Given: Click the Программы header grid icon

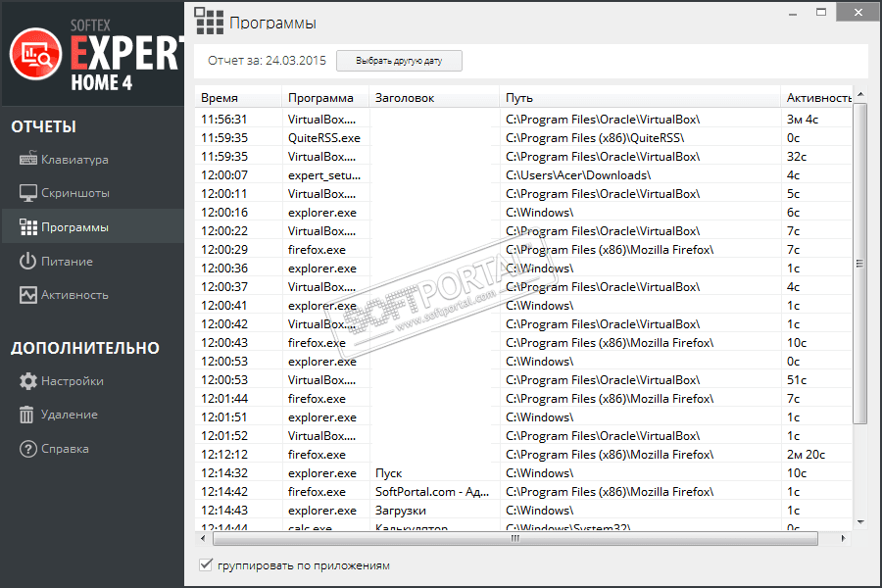Looking at the screenshot, I should [x=209, y=22].
